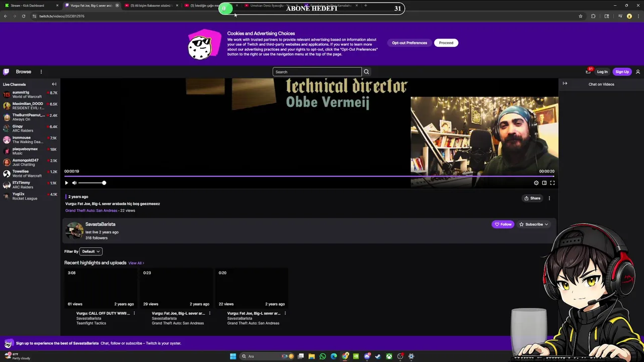Collapse the Live Channels sidebar
This screenshot has height=362, width=644.
click(54, 84)
